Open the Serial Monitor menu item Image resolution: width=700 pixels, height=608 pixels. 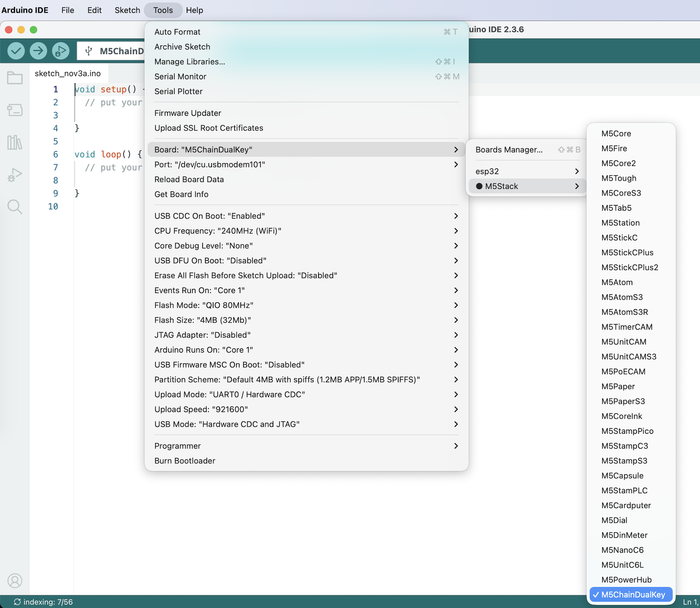pos(180,77)
